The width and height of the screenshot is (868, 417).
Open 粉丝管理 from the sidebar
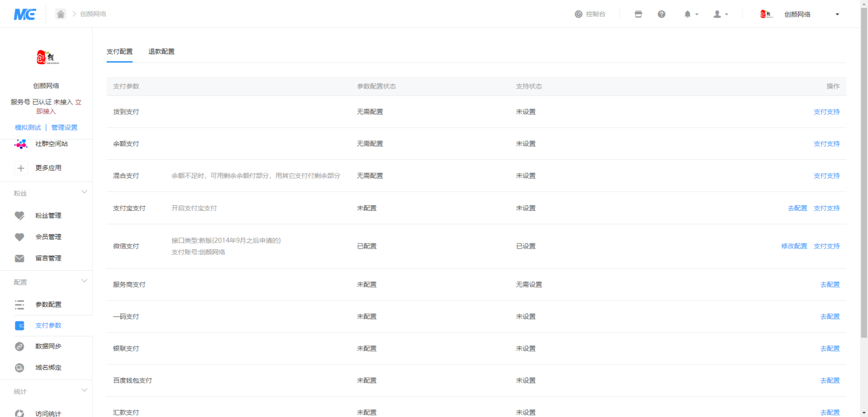(x=48, y=215)
